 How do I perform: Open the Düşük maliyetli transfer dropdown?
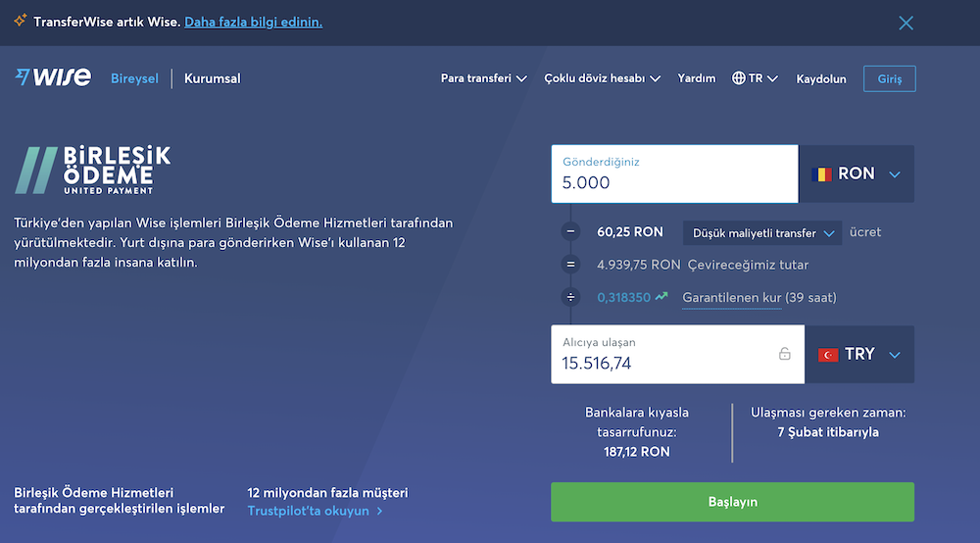click(762, 233)
